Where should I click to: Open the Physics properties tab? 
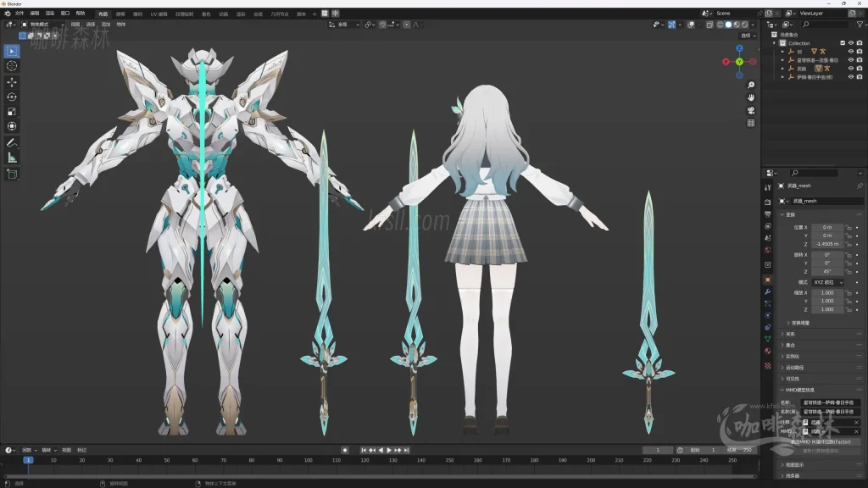(x=768, y=315)
